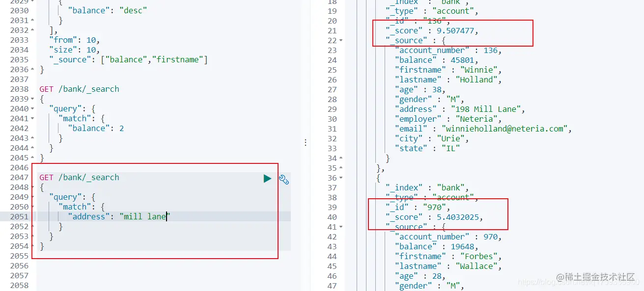Click the lastname "Wallace" line
This screenshot has height=291, width=644.
pos(448,266)
